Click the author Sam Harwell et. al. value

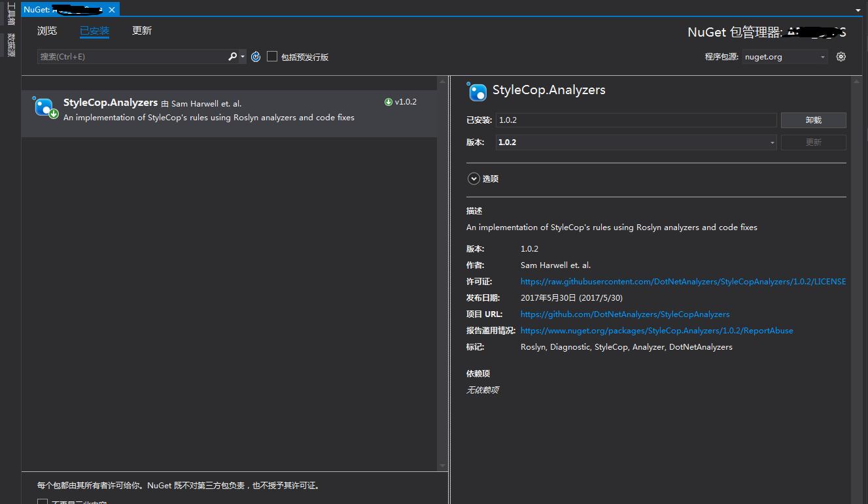tap(555, 265)
